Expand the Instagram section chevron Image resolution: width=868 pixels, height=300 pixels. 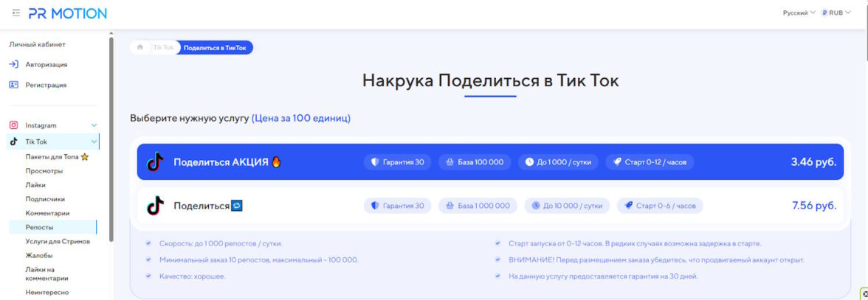click(x=94, y=125)
